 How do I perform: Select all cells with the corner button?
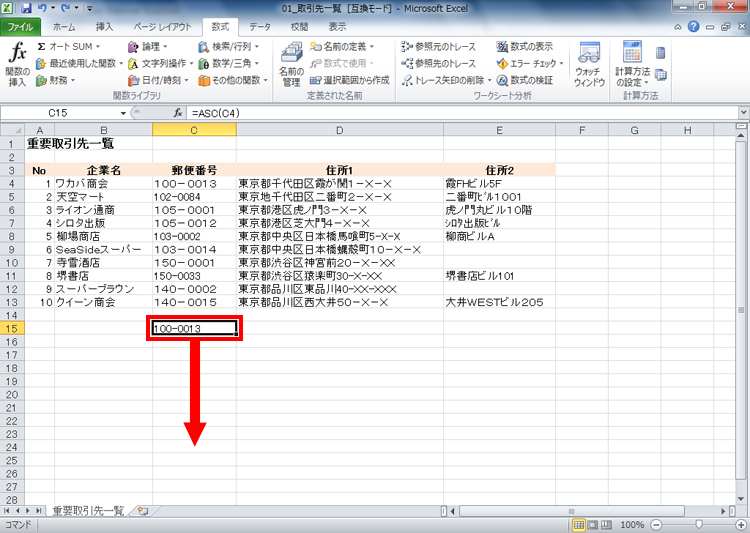point(12,130)
